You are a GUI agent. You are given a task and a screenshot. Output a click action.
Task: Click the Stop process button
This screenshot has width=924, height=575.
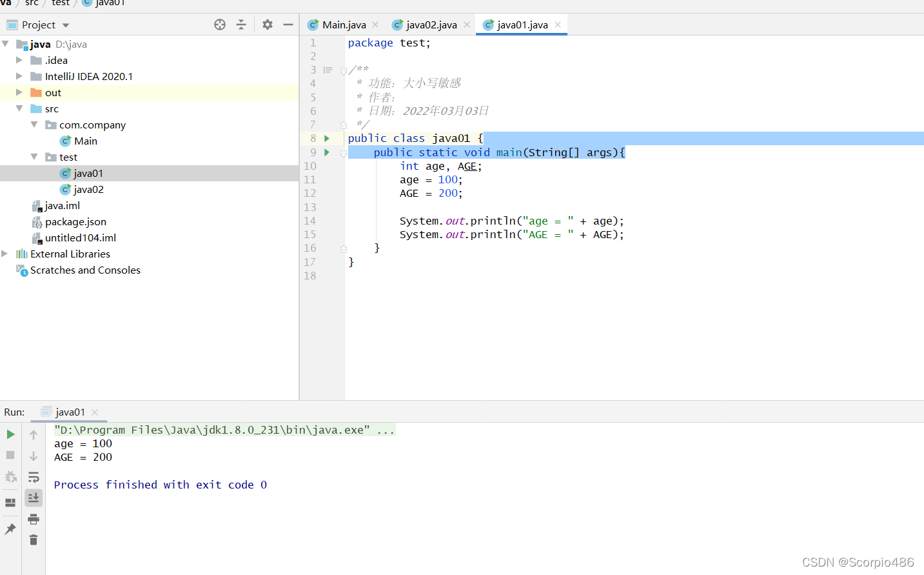coord(10,455)
